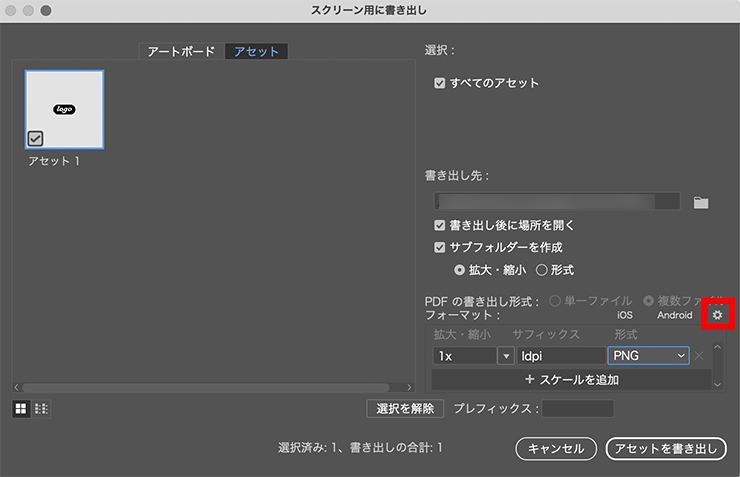Toggle the すべてのアセット checkbox
The image size is (740, 477).
[x=440, y=83]
